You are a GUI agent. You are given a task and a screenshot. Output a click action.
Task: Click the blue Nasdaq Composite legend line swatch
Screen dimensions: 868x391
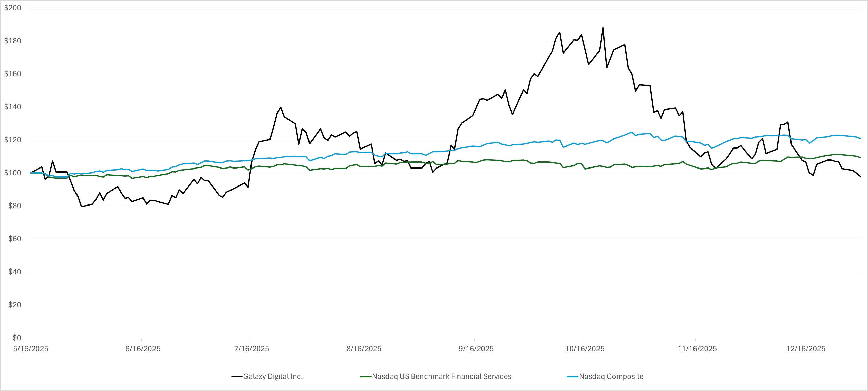pos(572,377)
